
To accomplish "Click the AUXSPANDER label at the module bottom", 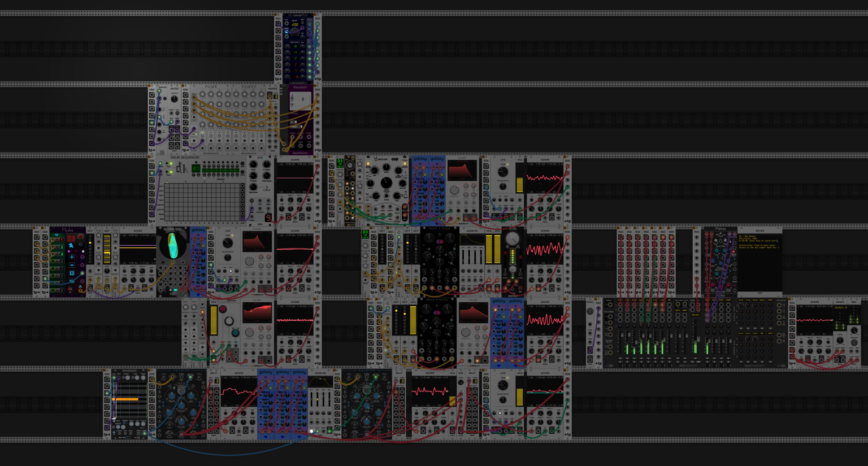I will 754,366.
